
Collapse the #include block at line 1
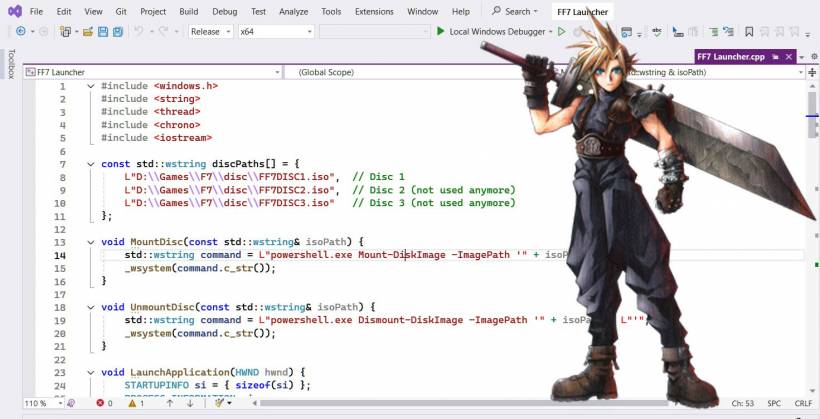(91, 86)
